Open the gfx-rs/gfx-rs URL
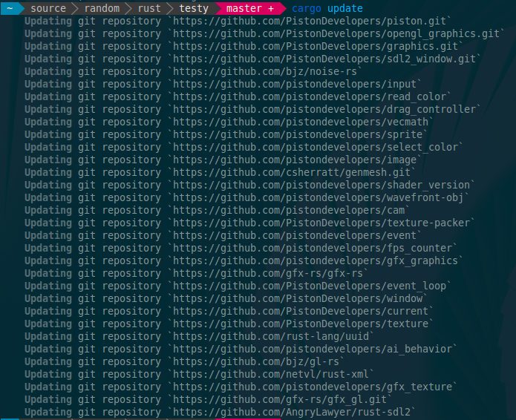The image size is (516, 420). tap(268, 273)
